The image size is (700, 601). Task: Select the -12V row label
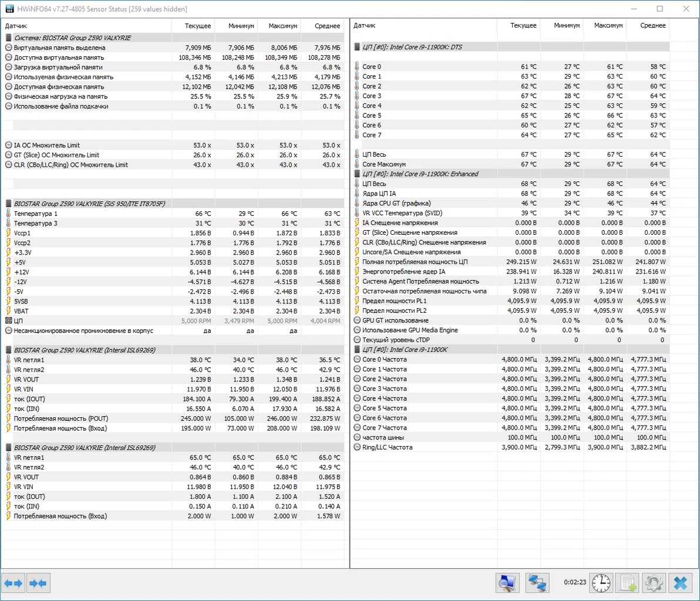pyautogui.click(x=21, y=282)
